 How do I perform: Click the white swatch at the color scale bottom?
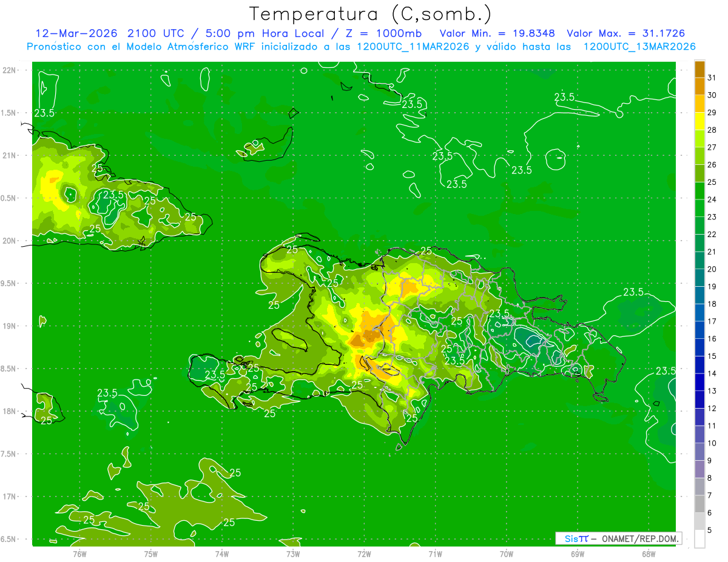point(699,539)
